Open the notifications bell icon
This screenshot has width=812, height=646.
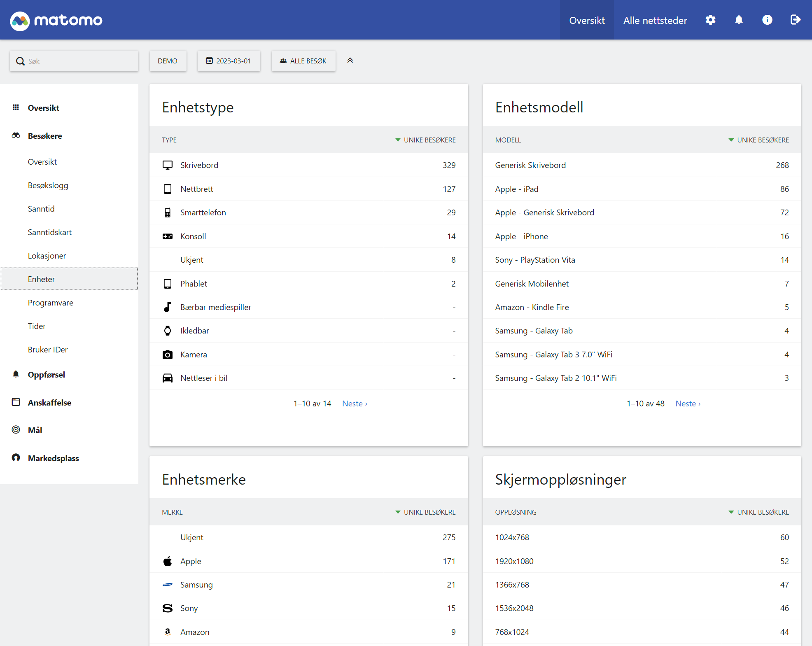pos(739,20)
